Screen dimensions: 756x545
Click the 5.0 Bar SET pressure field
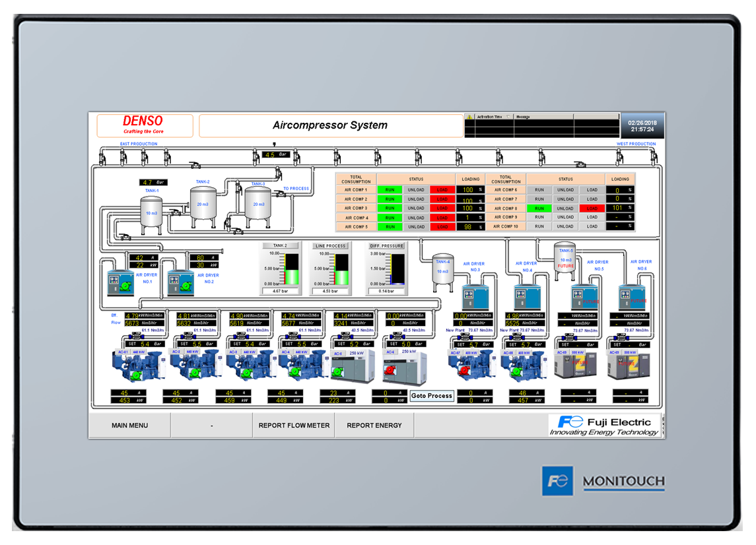click(x=405, y=344)
